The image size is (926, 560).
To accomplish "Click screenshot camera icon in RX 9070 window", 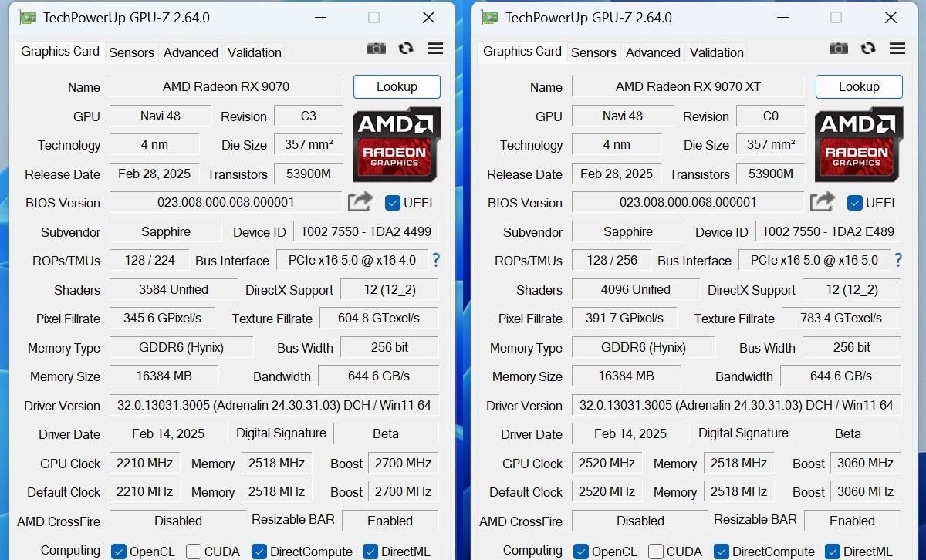I will pyautogui.click(x=376, y=49).
